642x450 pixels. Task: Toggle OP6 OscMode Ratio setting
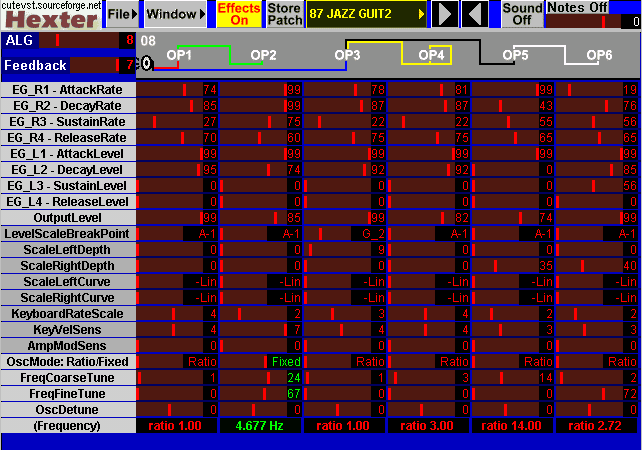click(x=596, y=361)
